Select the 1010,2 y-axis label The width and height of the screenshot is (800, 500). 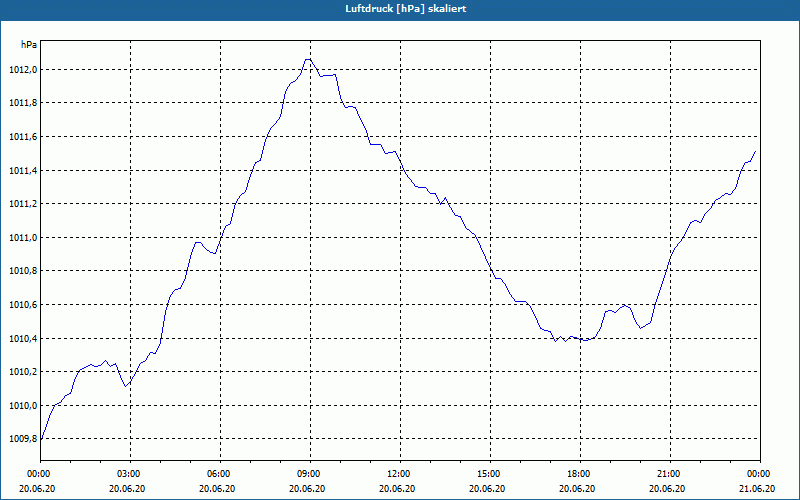pyautogui.click(x=23, y=372)
